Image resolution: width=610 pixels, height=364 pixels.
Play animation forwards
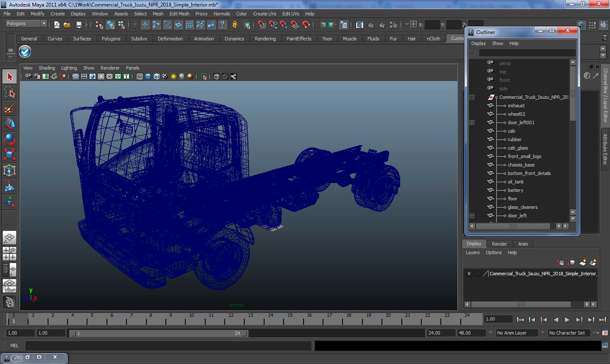coord(567,320)
